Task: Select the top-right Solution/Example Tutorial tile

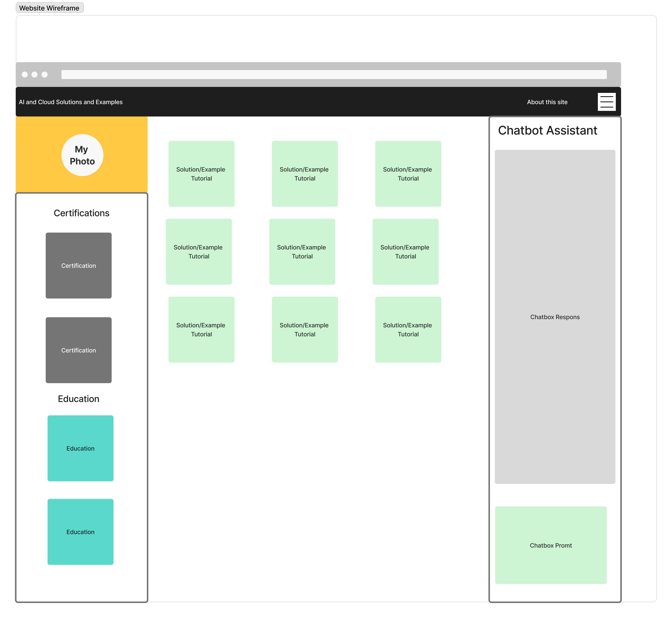Action: point(408,174)
